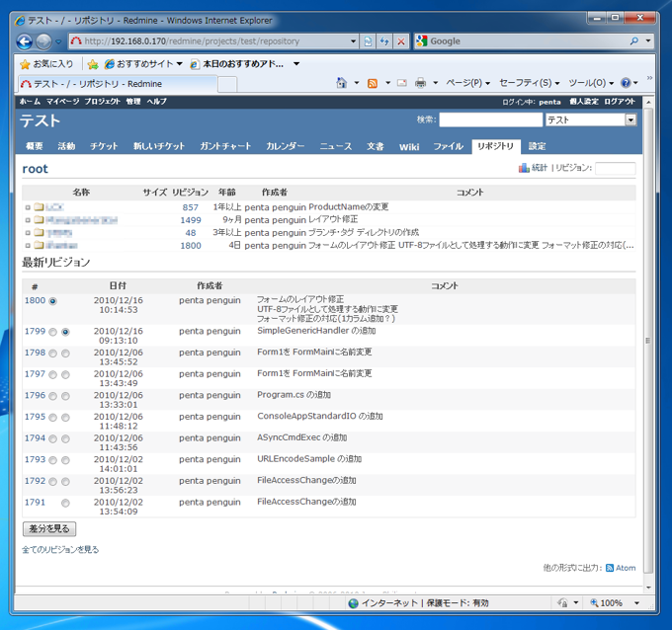Viewport: 672px width, 630px height.
Task: Add to favorites bar star icon
Action: [x=93, y=64]
